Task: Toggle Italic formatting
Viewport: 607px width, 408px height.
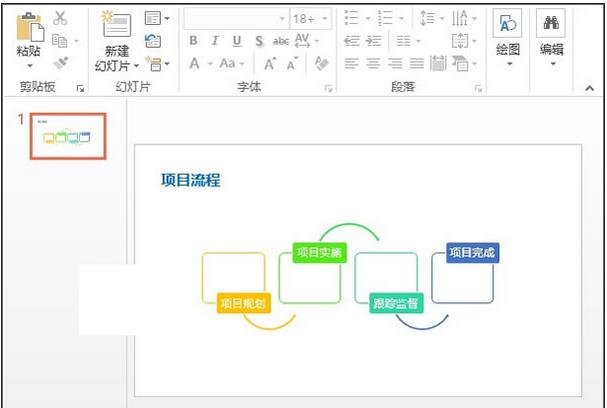Action: click(215, 41)
